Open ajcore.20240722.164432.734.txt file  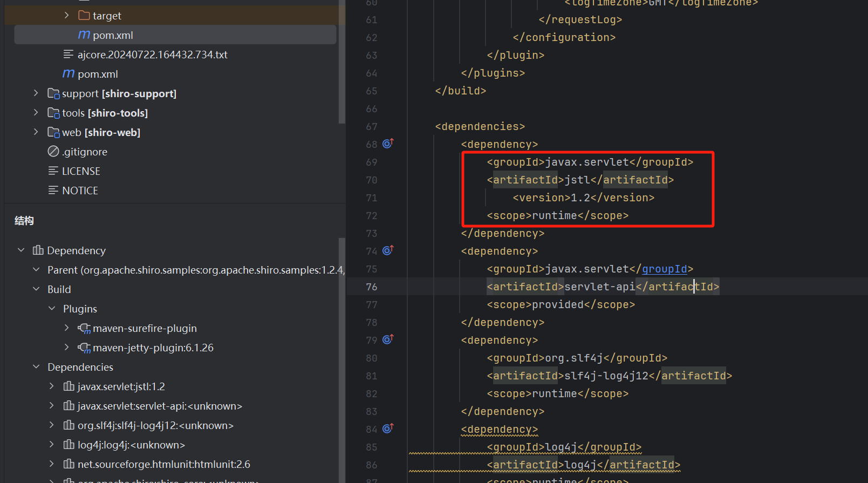152,55
